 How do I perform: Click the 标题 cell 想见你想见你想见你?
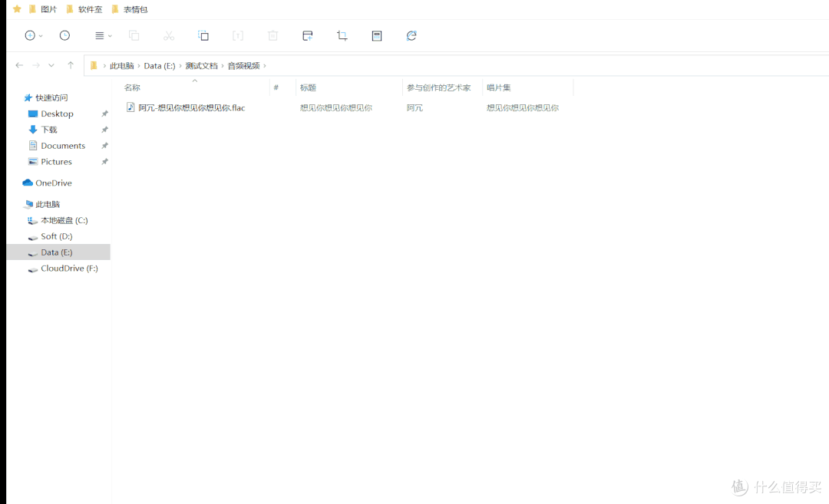336,107
